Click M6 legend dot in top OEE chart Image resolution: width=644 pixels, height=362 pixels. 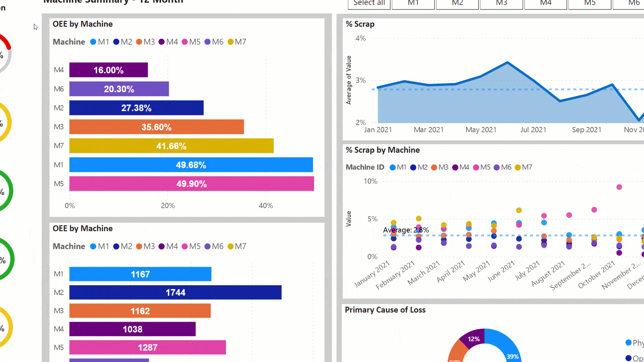tap(207, 42)
